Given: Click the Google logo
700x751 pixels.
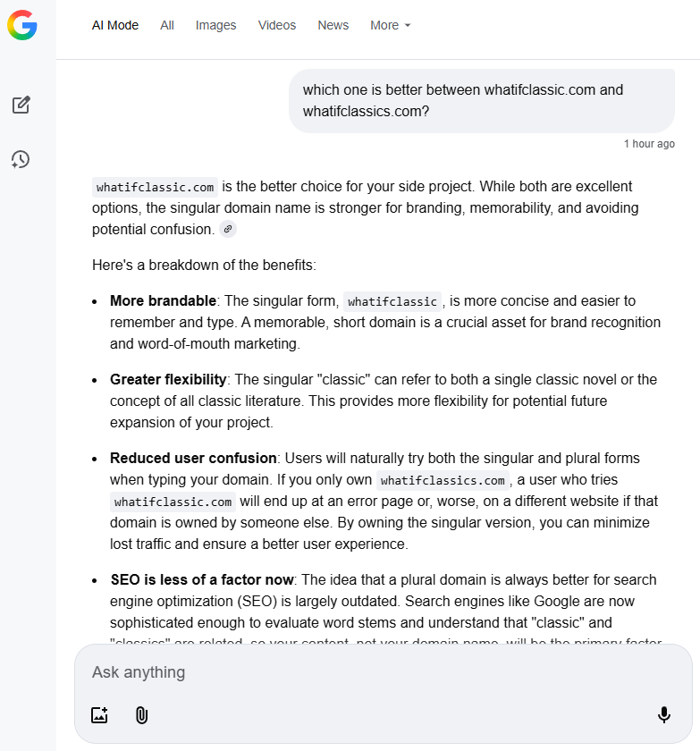Looking at the screenshot, I should [22, 25].
